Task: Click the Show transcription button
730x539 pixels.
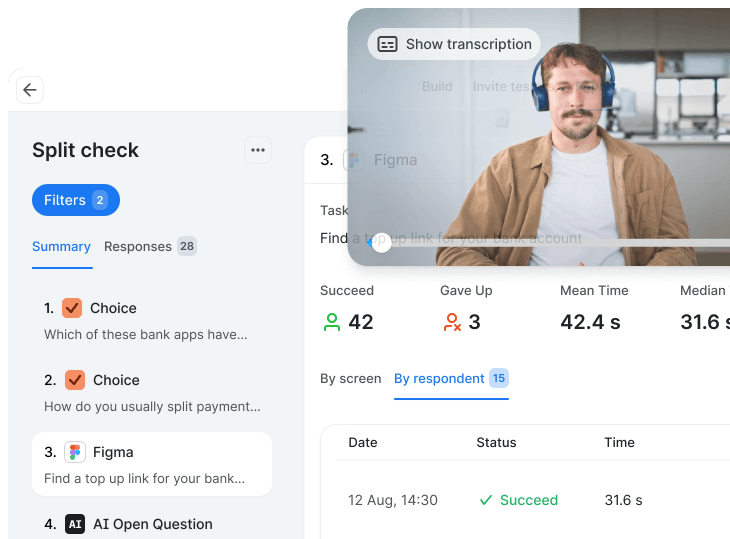Action: [x=454, y=44]
